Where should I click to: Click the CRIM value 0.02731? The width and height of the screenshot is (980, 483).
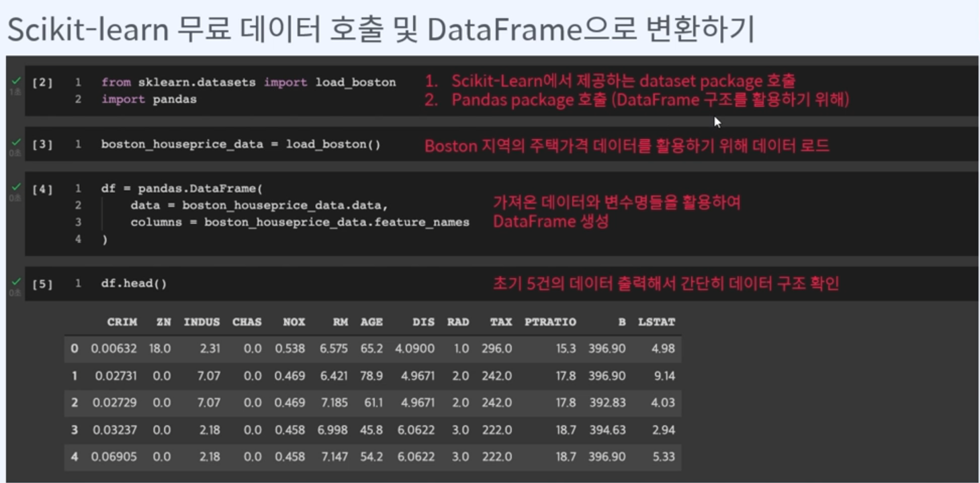(x=116, y=376)
